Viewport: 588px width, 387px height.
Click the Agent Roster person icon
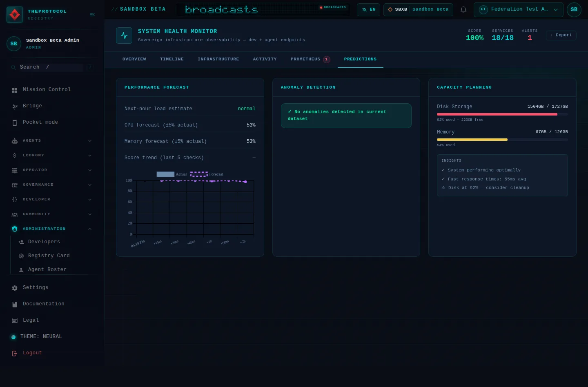coord(21,270)
